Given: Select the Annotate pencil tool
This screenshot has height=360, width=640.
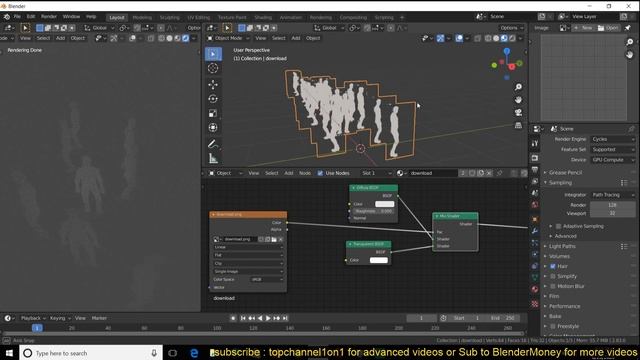Looking at the screenshot, I should [x=213, y=144].
